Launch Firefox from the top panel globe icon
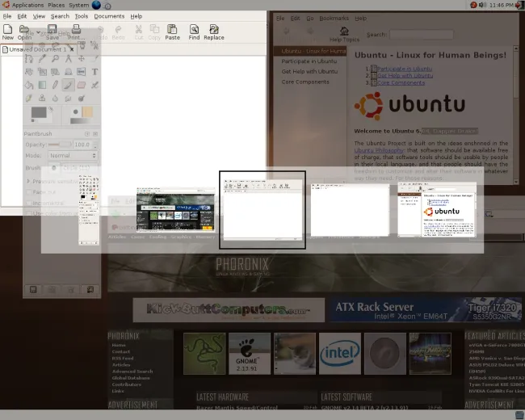Screen dimensions: 525x420 (96, 5)
